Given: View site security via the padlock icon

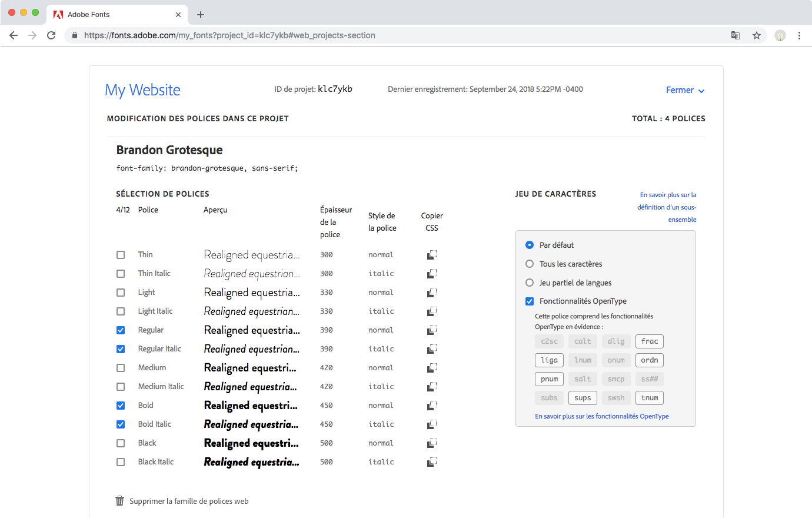Looking at the screenshot, I should [74, 35].
